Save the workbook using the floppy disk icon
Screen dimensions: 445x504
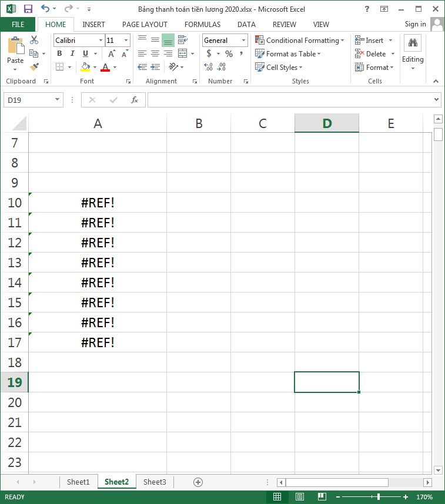(28, 9)
